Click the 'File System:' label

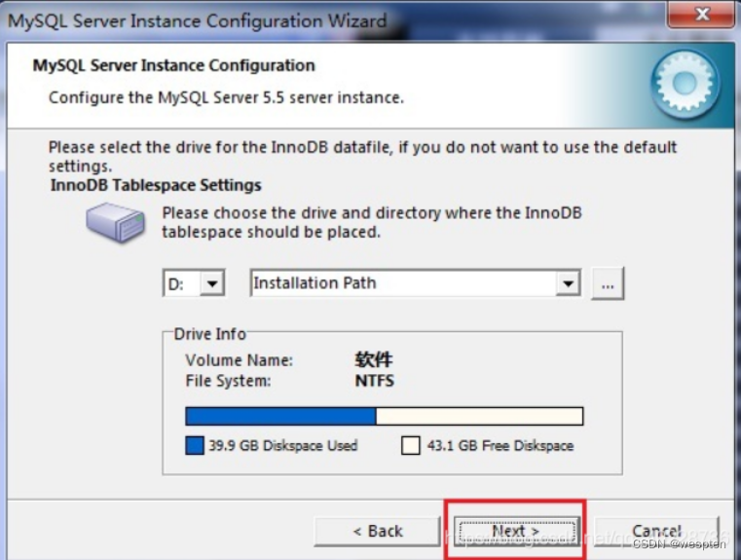point(228,381)
